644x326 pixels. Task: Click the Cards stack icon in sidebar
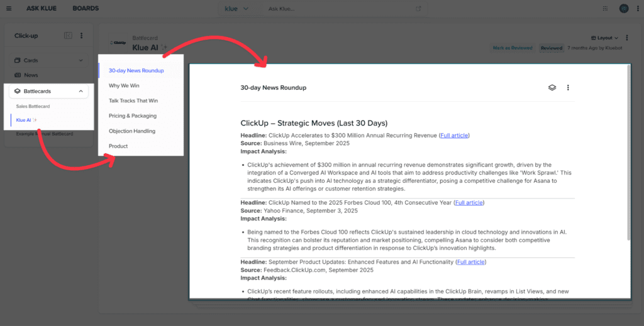(x=17, y=60)
